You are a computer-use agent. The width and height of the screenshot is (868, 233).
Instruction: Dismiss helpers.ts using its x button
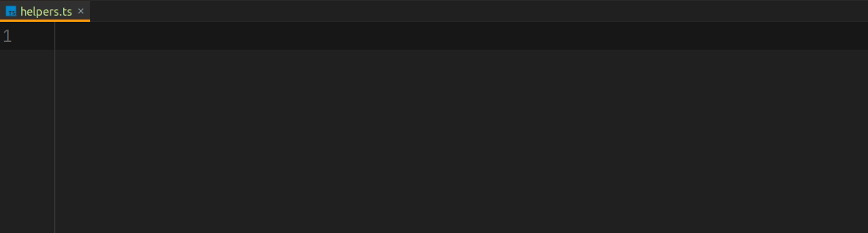pos(81,11)
